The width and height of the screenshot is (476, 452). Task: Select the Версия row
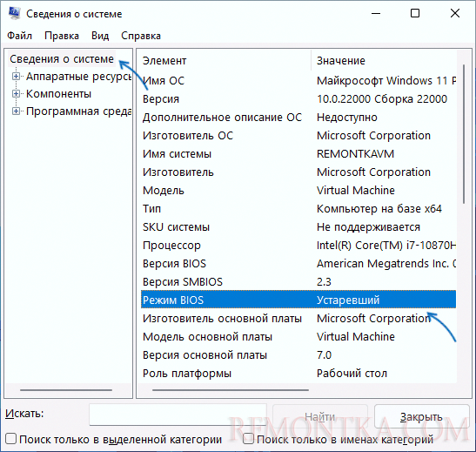pos(298,99)
